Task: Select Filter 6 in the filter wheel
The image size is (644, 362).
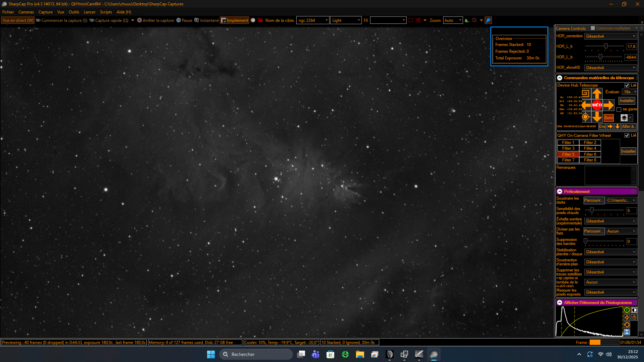Action: pyautogui.click(x=590, y=154)
